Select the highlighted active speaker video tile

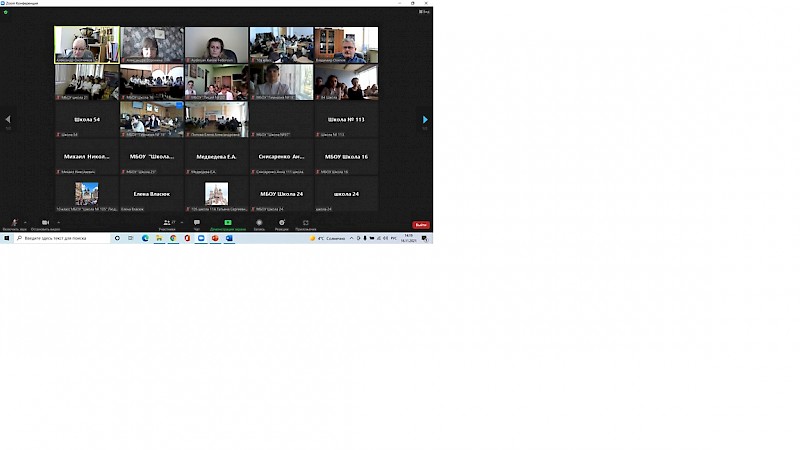pos(87,45)
